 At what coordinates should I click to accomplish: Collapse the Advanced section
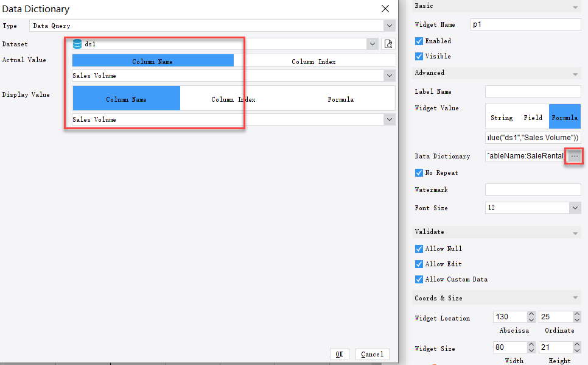575,74
